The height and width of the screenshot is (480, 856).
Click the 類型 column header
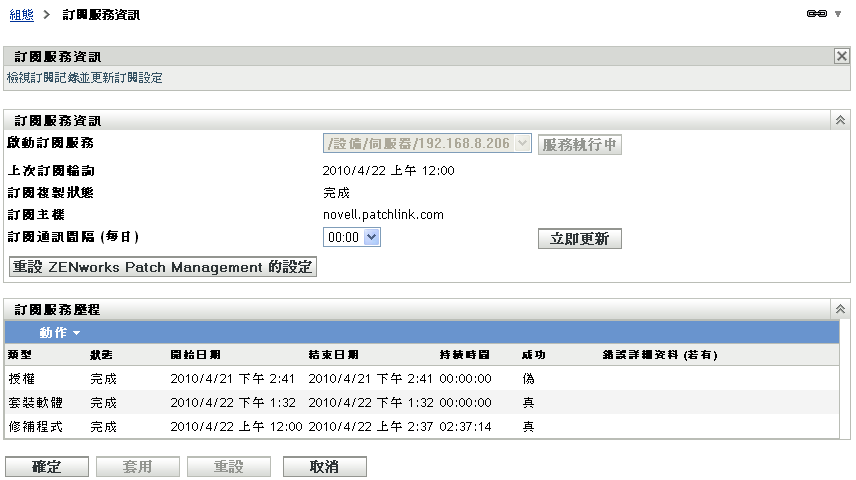20,355
